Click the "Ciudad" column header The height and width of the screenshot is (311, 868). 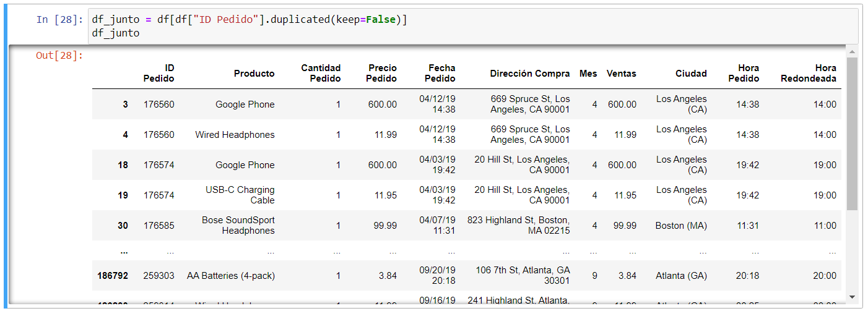[x=691, y=74]
